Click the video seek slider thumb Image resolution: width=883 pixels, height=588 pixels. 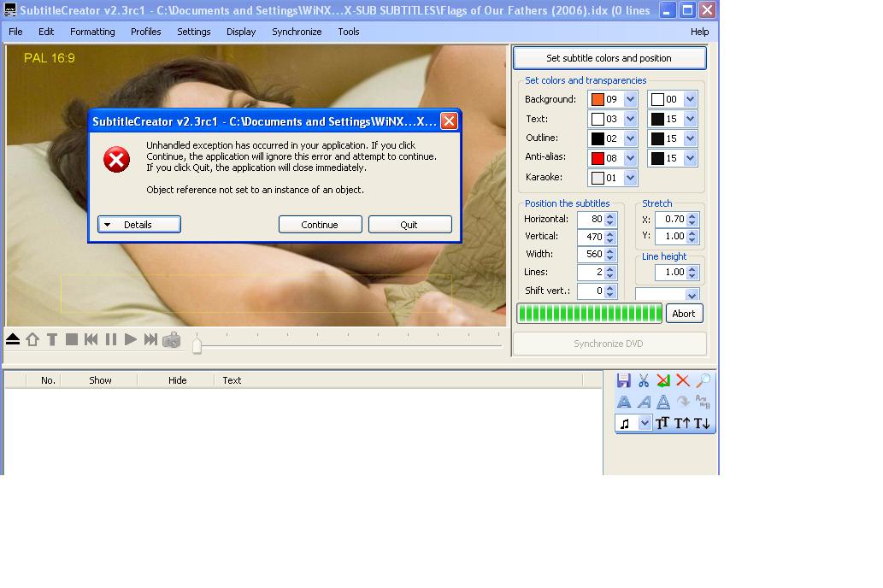pyautogui.click(x=197, y=344)
